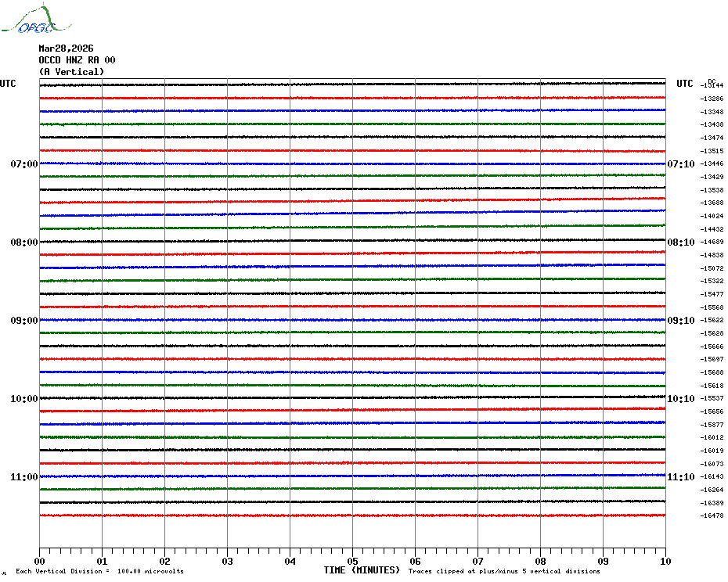Viewport: 728px width, 582px height.
Task: Click the Mar28,2026 date label
Action: pos(66,48)
